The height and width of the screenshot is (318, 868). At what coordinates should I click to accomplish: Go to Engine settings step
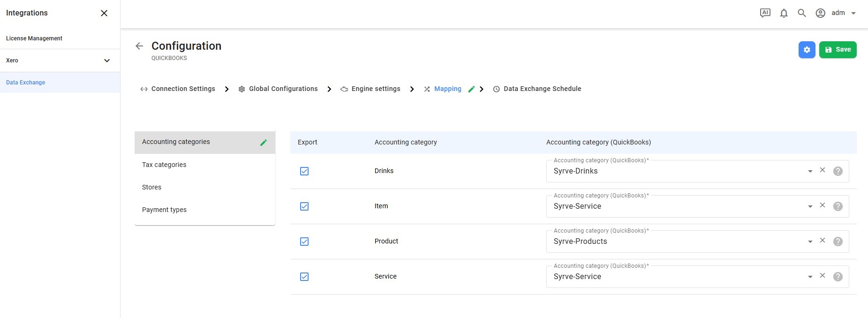tap(376, 89)
